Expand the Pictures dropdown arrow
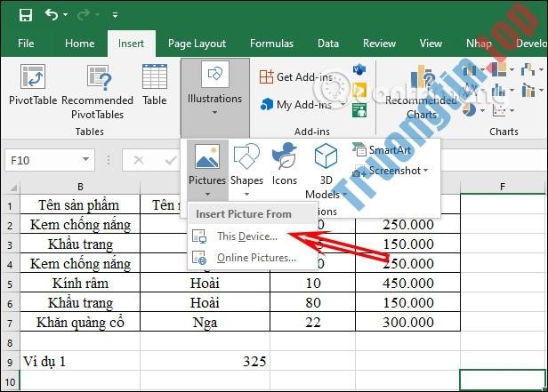The width and height of the screenshot is (548, 392). pyautogui.click(x=207, y=194)
